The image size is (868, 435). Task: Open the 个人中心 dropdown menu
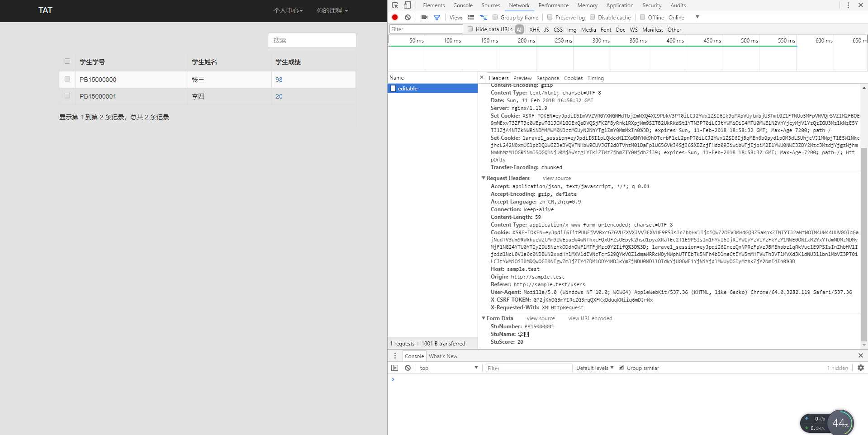pyautogui.click(x=288, y=10)
